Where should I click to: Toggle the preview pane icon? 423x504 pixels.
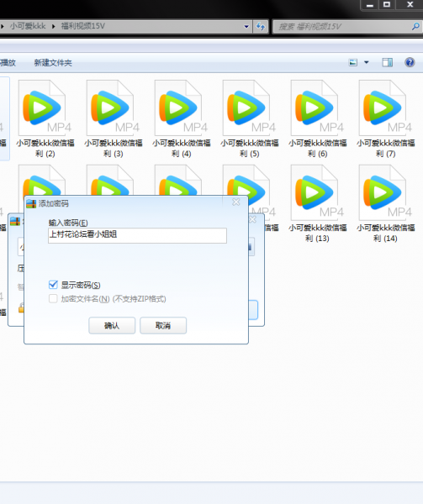(388, 62)
